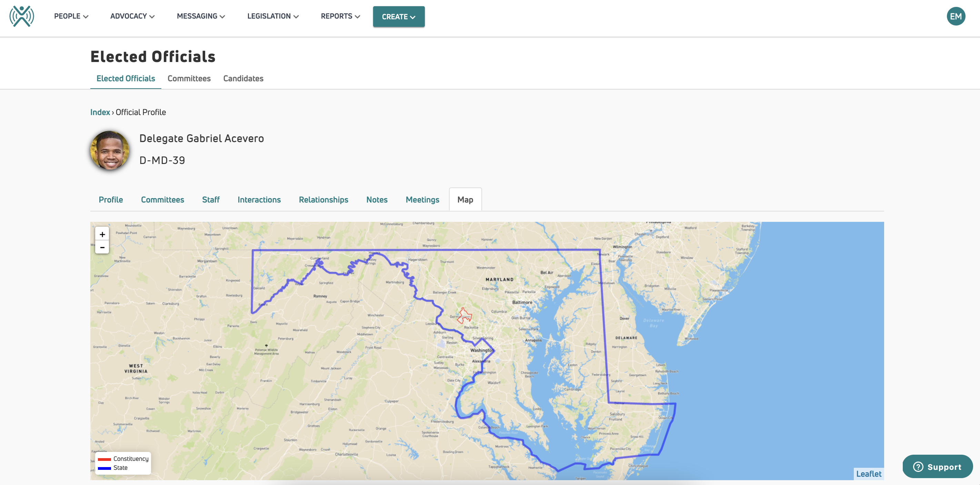Zoom in on the district map
This screenshot has width=980, height=485.
point(102,234)
